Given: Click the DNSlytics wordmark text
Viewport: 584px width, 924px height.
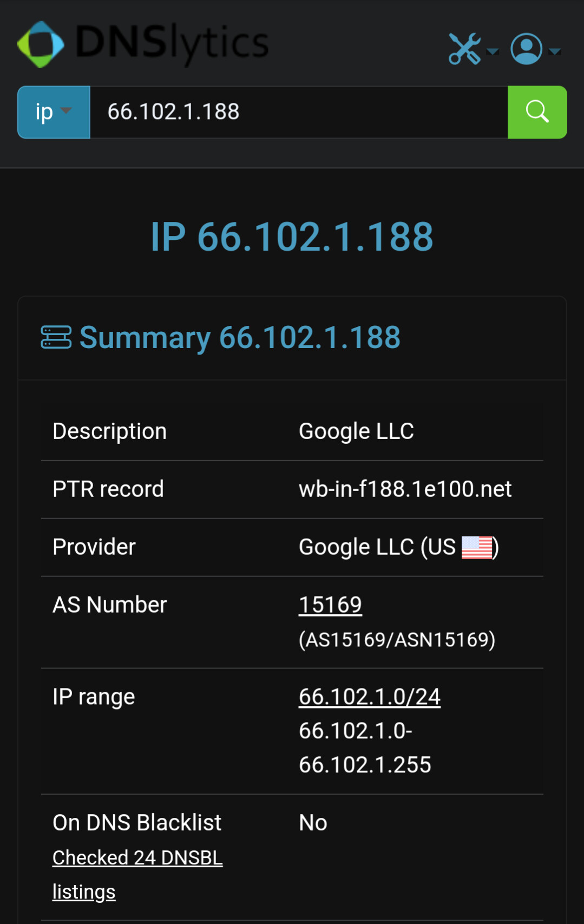Looking at the screenshot, I should tap(172, 43).
